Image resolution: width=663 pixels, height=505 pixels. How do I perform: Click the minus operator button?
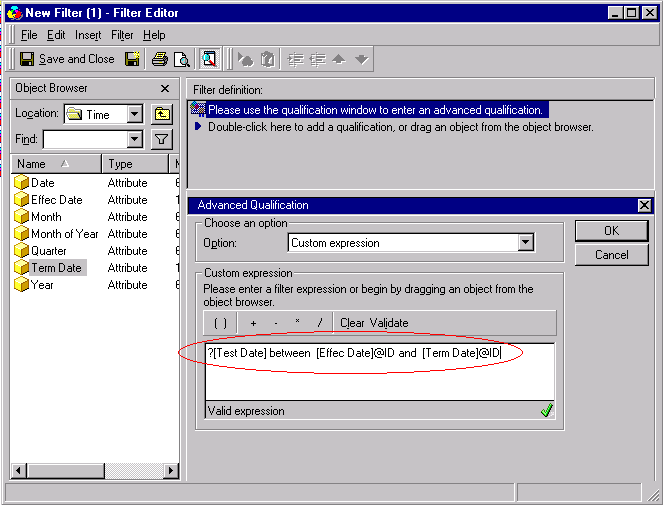pos(276,323)
